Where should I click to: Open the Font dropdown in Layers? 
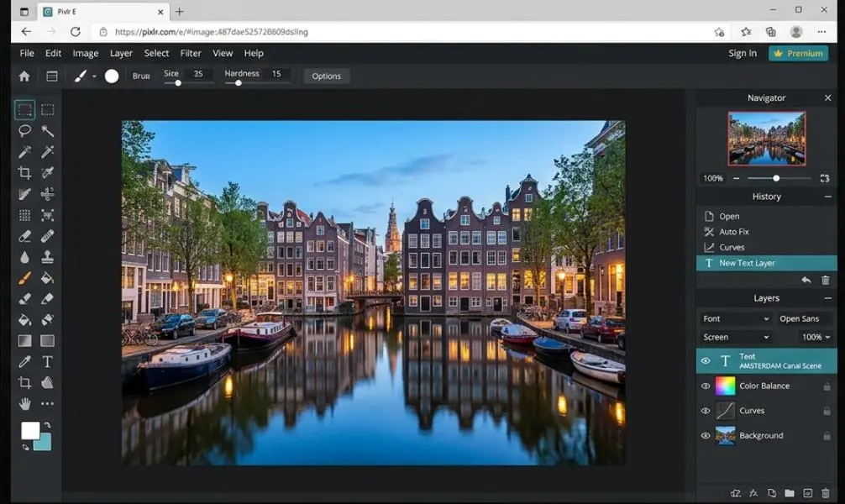736,318
